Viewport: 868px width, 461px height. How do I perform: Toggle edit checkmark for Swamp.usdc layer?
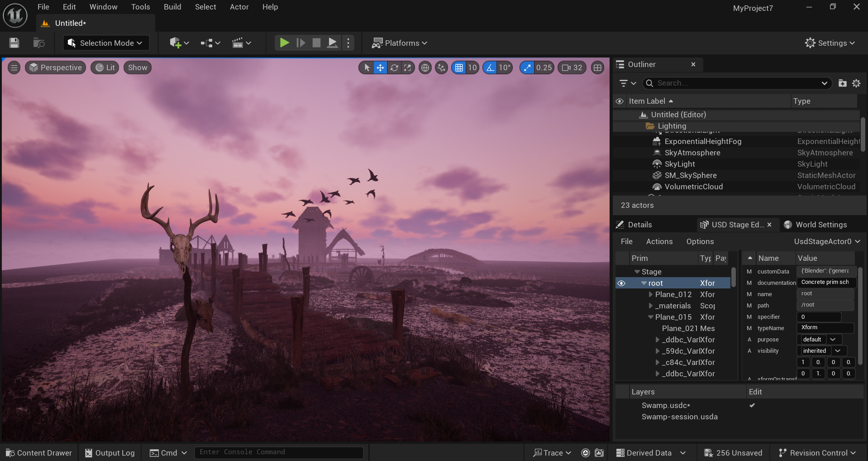tap(752, 405)
